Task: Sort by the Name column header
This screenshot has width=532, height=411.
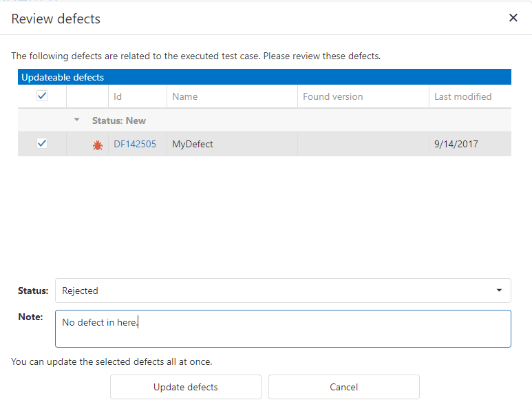Action: click(x=184, y=97)
